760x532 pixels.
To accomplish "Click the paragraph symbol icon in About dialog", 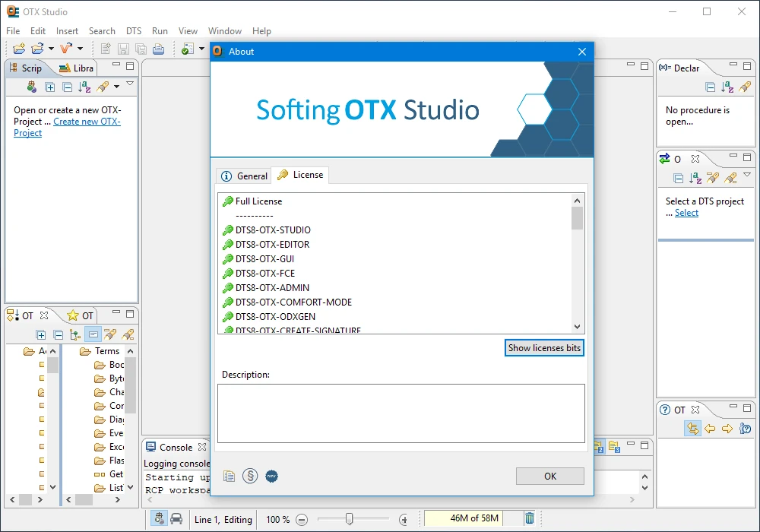I will (x=250, y=477).
